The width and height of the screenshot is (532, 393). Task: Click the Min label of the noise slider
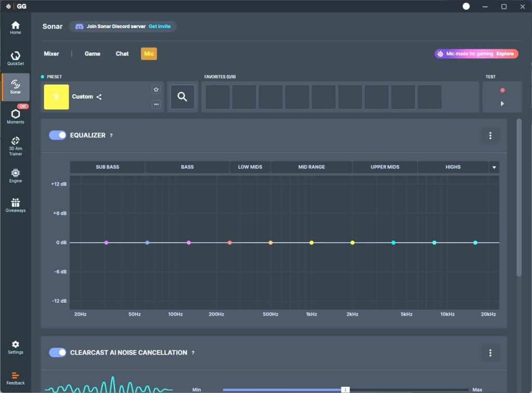pyautogui.click(x=196, y=389)
